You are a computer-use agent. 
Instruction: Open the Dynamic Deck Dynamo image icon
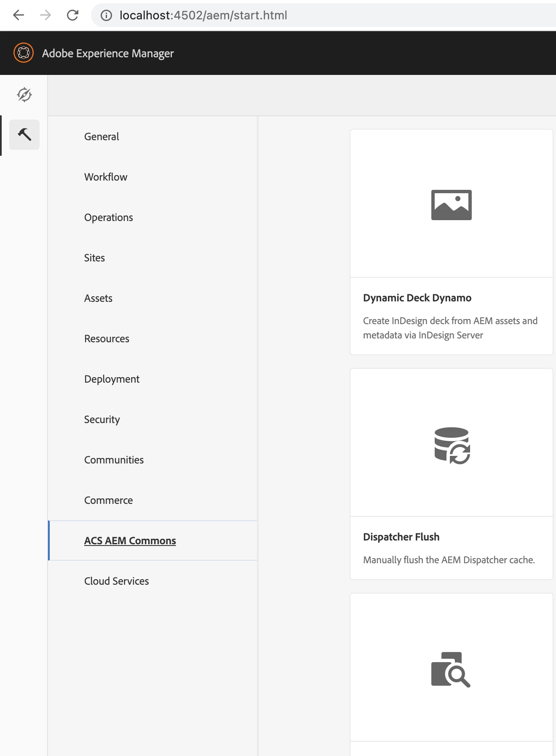point(452,205)
